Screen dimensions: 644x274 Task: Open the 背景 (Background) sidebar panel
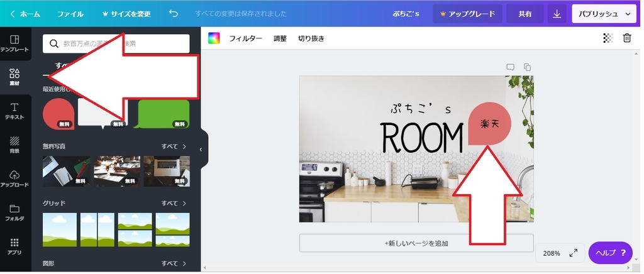tap(14, 145)
